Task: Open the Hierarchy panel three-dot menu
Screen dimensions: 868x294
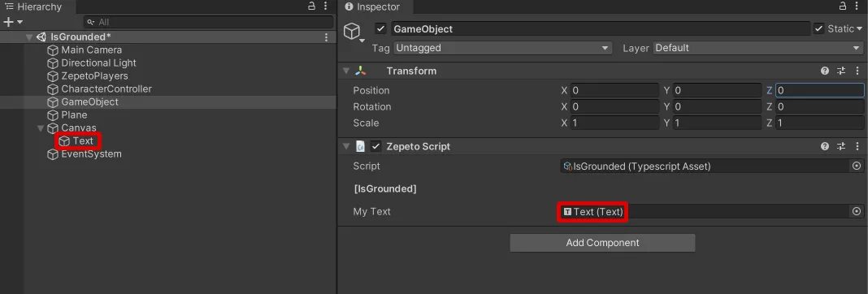Action: coord(325,6)
